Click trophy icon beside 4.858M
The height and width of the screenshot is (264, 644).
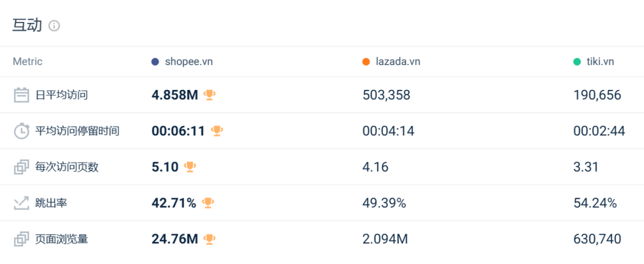[x=209, y=95]
